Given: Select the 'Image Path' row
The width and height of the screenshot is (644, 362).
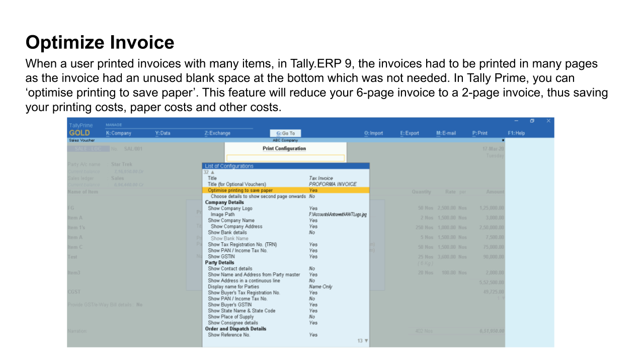Looking at the screenshot, I should (286, 215).
